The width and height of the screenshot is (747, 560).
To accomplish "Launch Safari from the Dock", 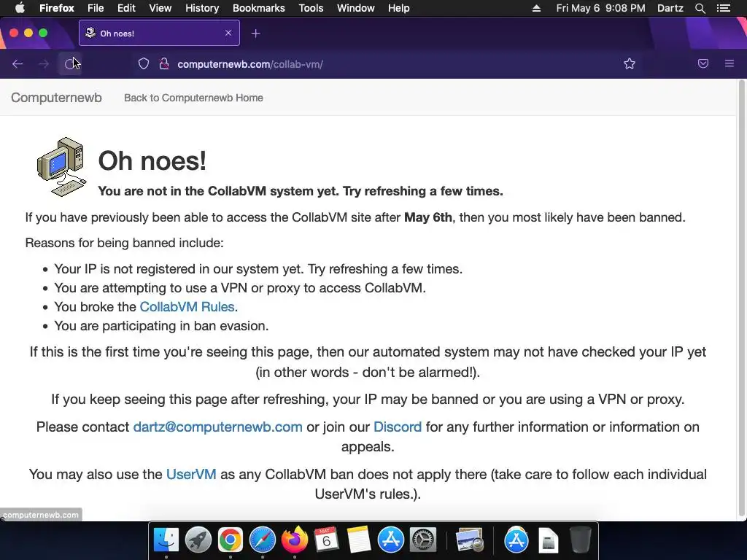I will 263,540.
